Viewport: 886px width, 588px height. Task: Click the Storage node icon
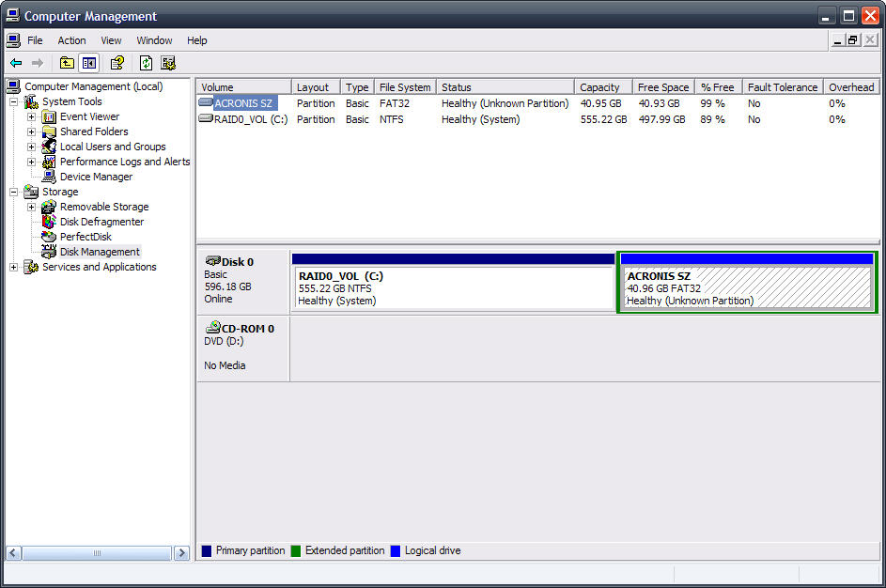point(31,192)
